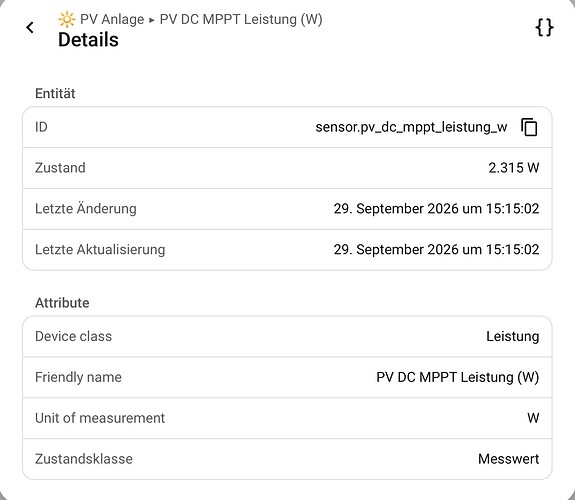The width and height of the screenshot is (575, 500).
Task: Click the ID row label
Action: 41,127
